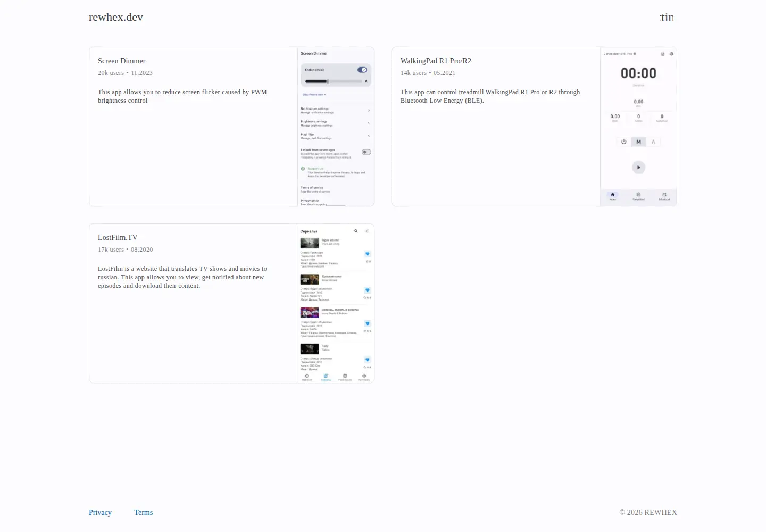Select the A mode in WalkingPad preview
The image size is (766, 532).
click(653, 142)
